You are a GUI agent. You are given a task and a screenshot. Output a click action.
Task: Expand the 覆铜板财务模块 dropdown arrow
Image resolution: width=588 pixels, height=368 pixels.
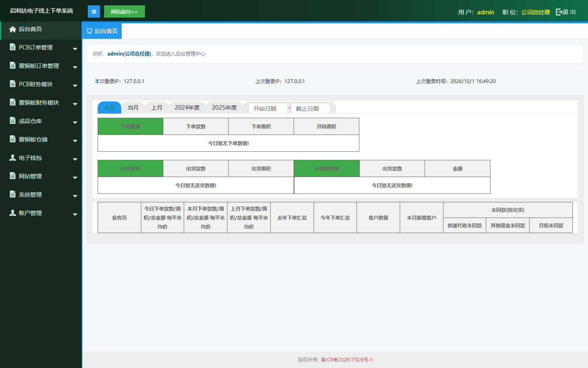(x=75, y=104)
